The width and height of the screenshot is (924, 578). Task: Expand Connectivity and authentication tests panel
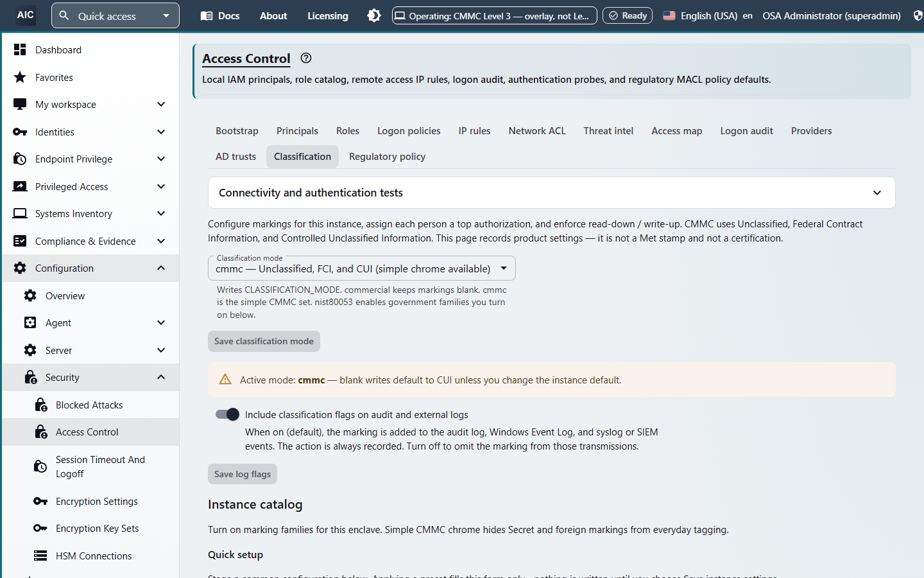coord(552,193)
